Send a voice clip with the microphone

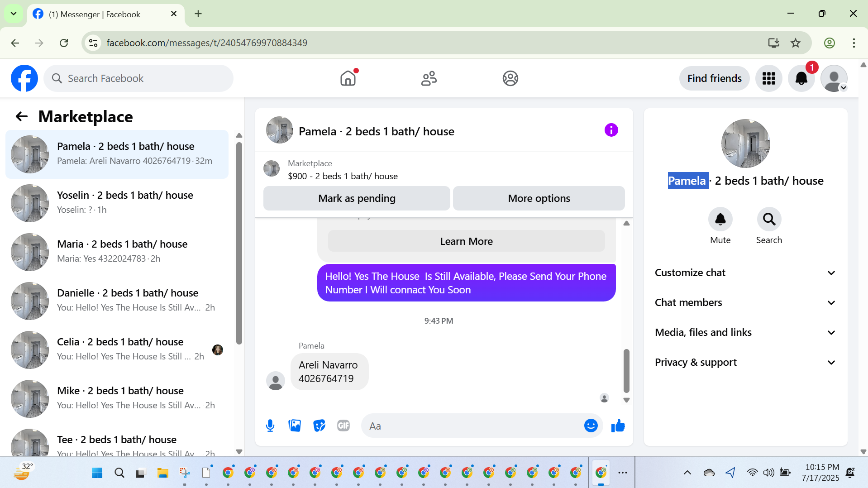tap(270, 426)
